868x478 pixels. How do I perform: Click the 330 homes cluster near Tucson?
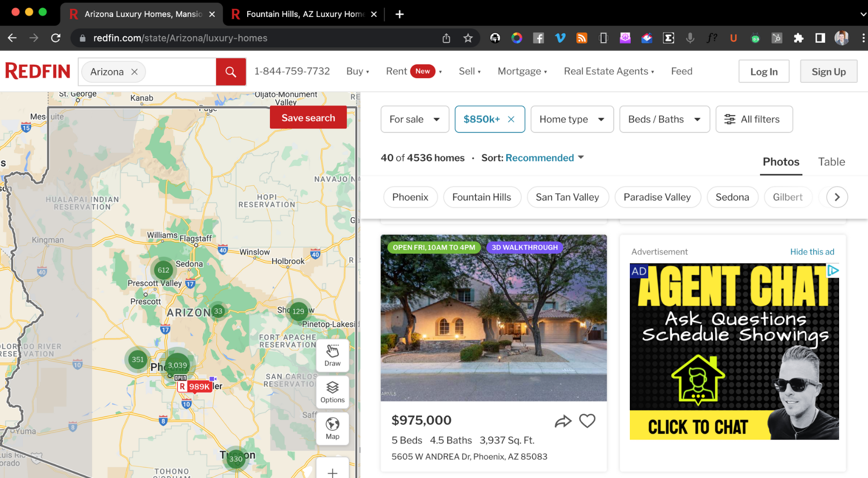click(x=236, y=459)
